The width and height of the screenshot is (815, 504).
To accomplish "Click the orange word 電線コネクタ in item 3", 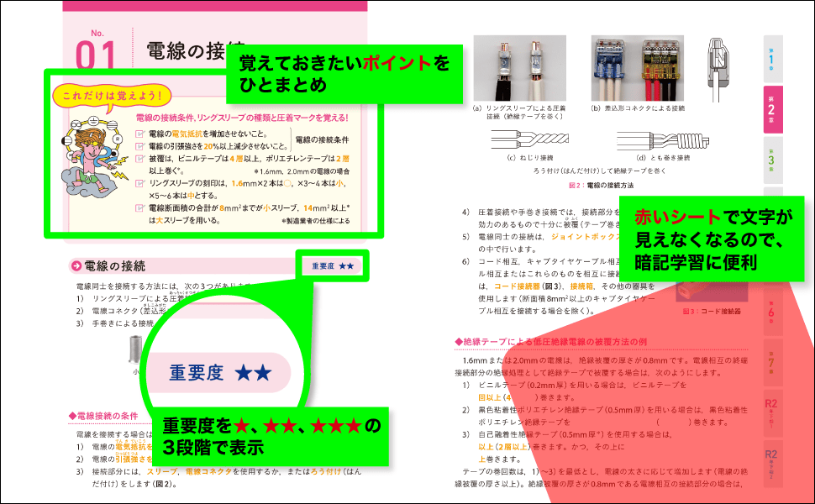I will click(208, 471).
